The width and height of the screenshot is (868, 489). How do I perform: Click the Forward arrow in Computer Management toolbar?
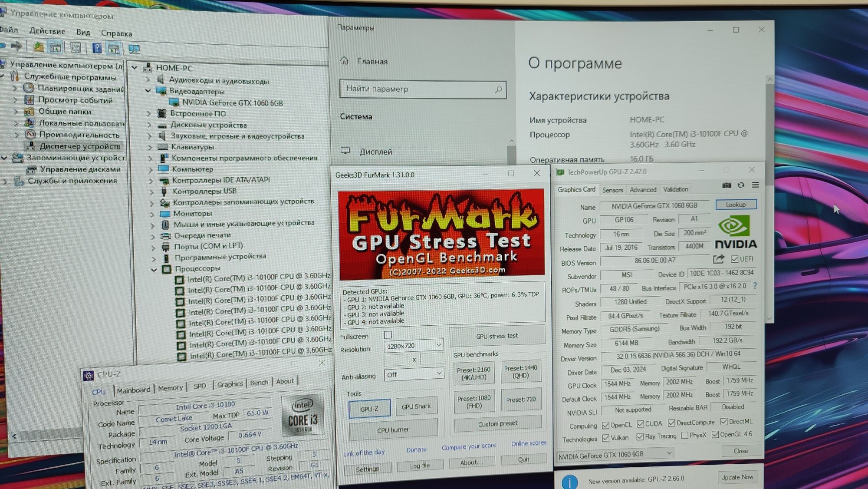(17, 46)
